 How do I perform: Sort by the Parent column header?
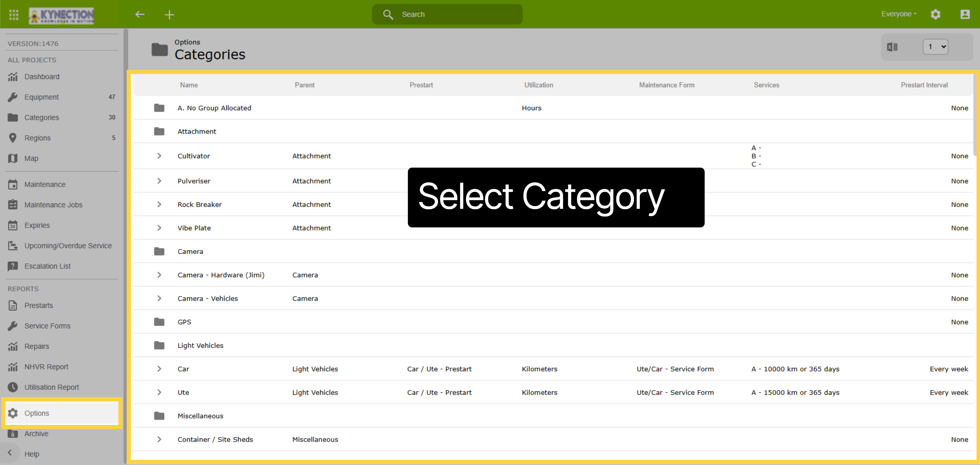pyautogui.click(x=305, y=85)
